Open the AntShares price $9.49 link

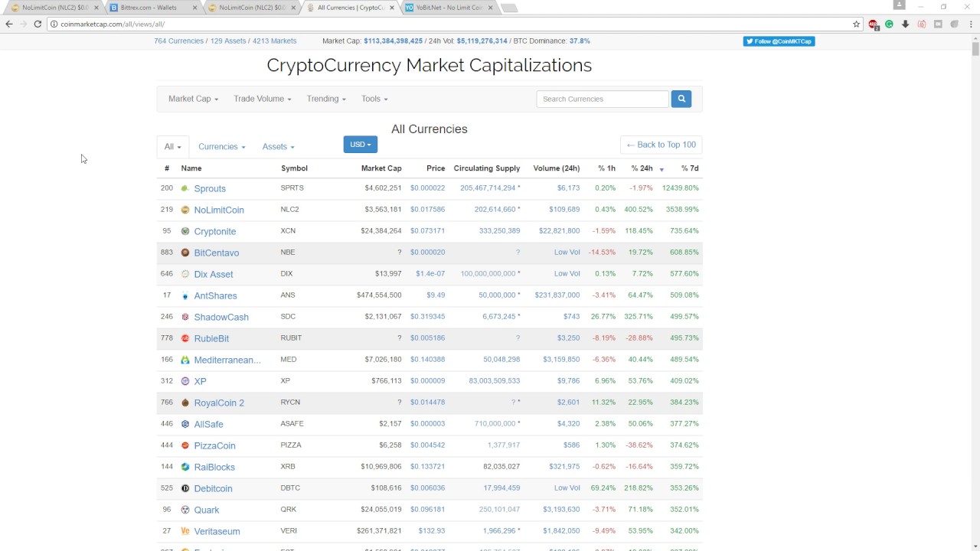coord(436,295)
